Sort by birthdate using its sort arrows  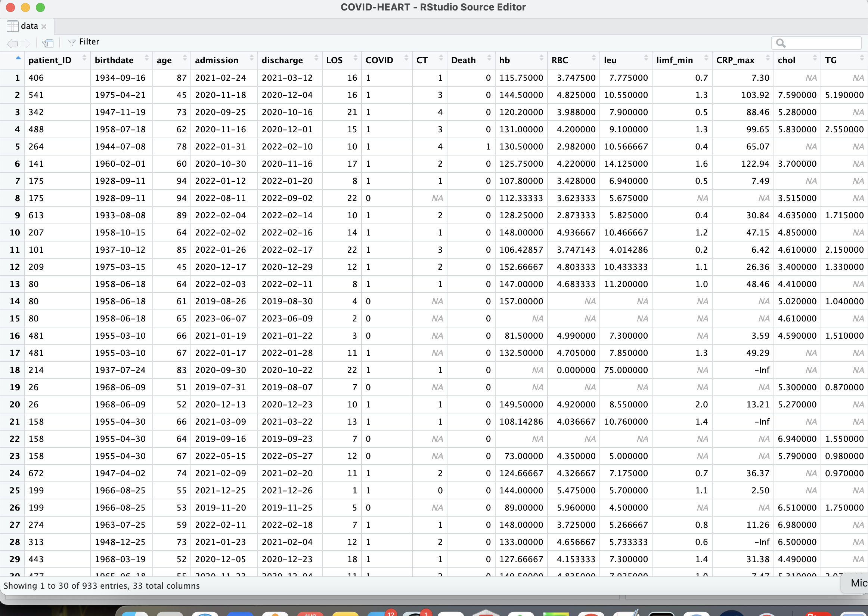pyautogui.click(x=146, y=58)
